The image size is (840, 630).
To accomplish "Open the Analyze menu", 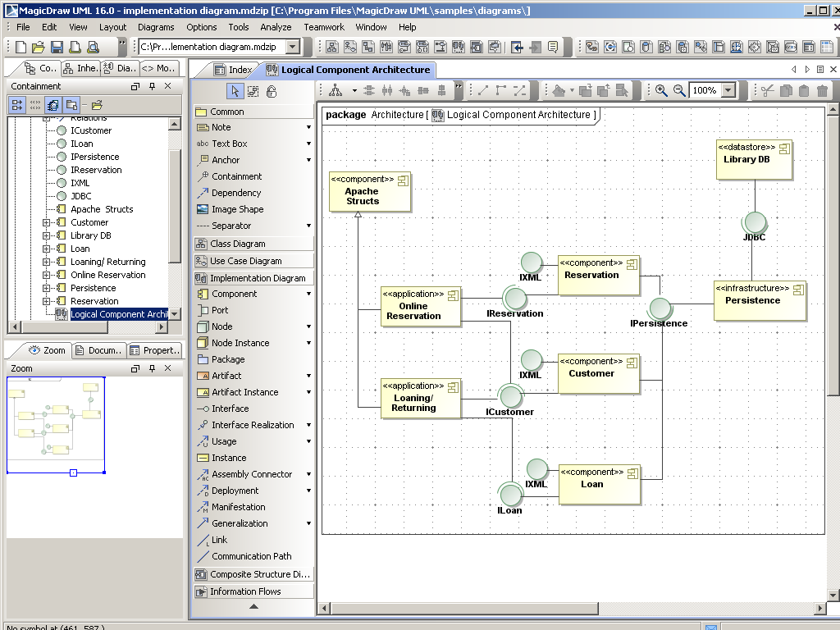I will pyautogui.click(x=276, y=27).
